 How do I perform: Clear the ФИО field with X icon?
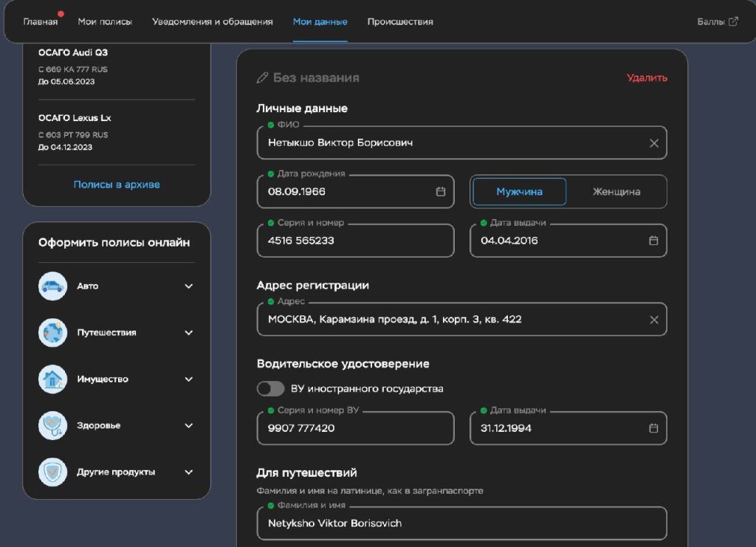[653, 143]
